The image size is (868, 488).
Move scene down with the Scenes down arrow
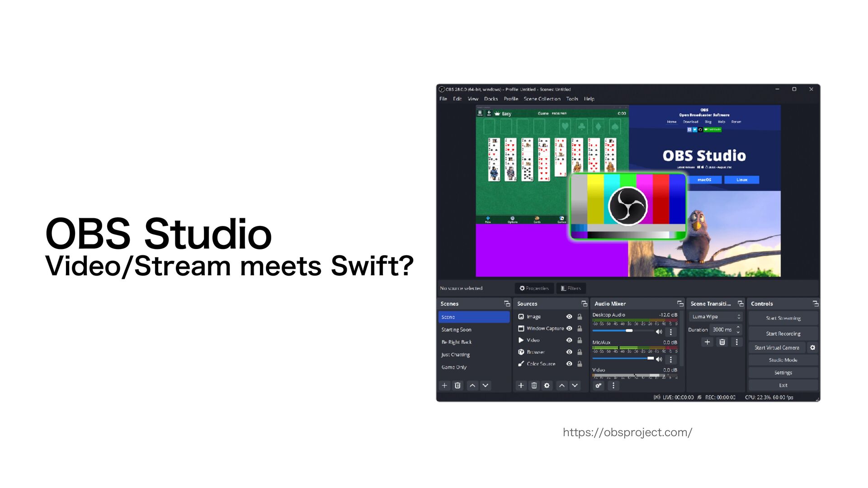point(486,385)
